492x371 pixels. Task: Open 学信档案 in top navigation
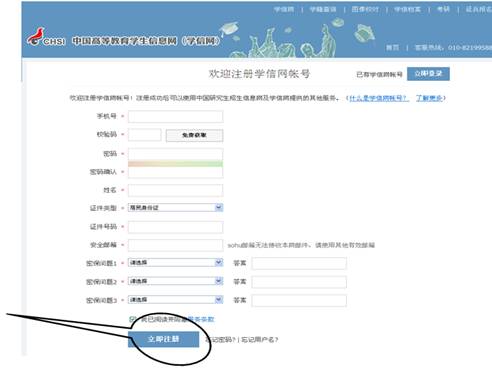click(x=407, y=9)
